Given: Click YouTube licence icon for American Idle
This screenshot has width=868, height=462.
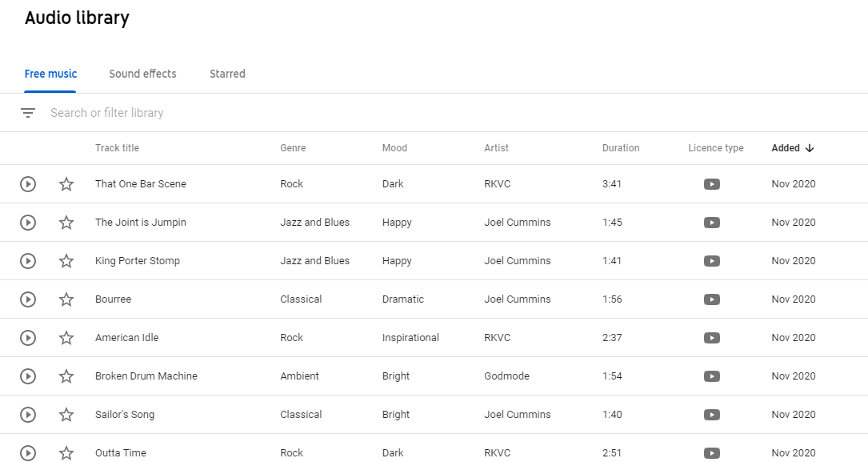Looking at the screenshot, I should [712, 338].
